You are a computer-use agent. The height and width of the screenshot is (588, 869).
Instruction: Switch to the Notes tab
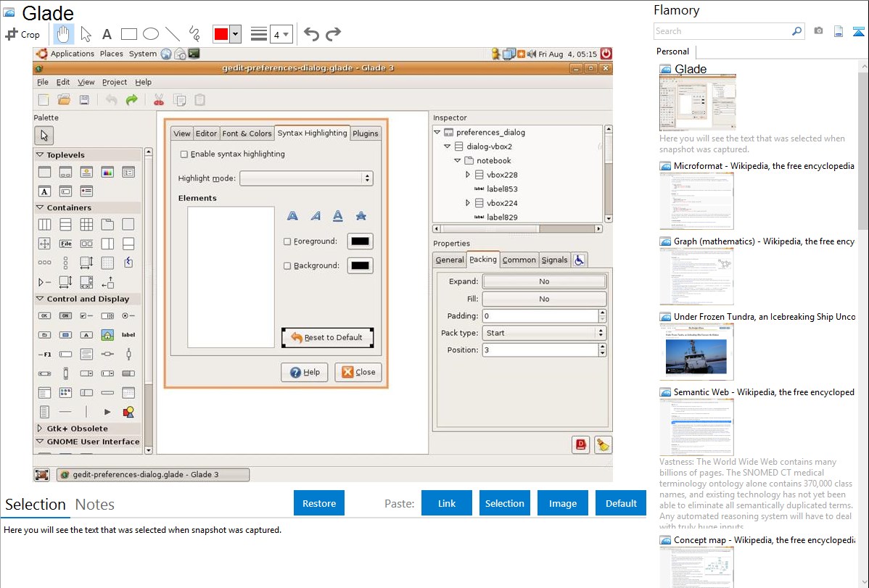[95, 505]
